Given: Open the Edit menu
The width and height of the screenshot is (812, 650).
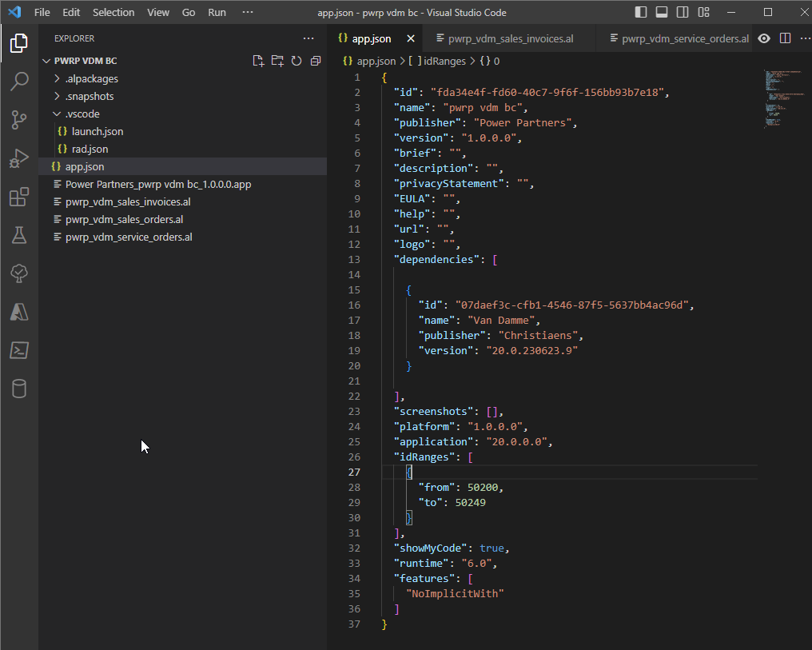Looking at the screenshot, I should (71, 13).
